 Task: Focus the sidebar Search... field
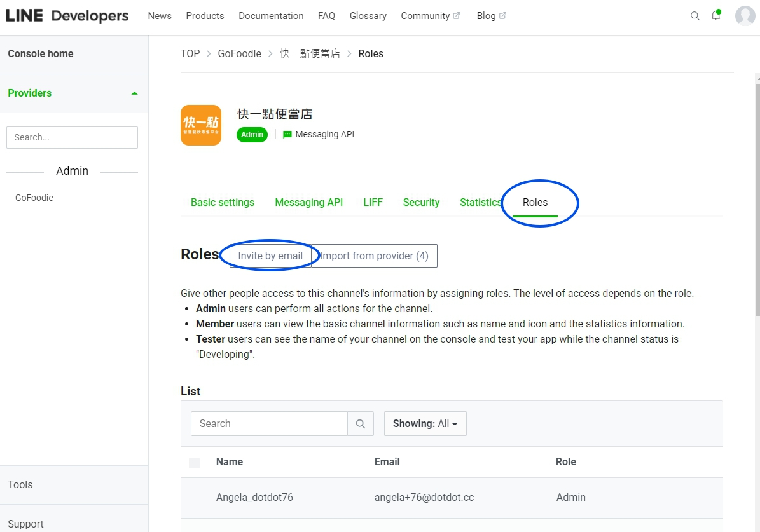click(x=73, y=137)
